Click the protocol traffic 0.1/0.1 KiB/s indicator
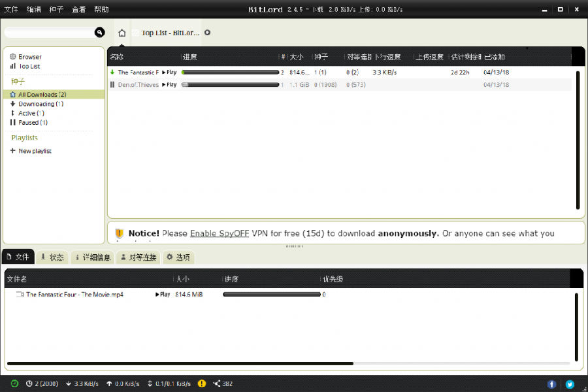 coord(169,384)
